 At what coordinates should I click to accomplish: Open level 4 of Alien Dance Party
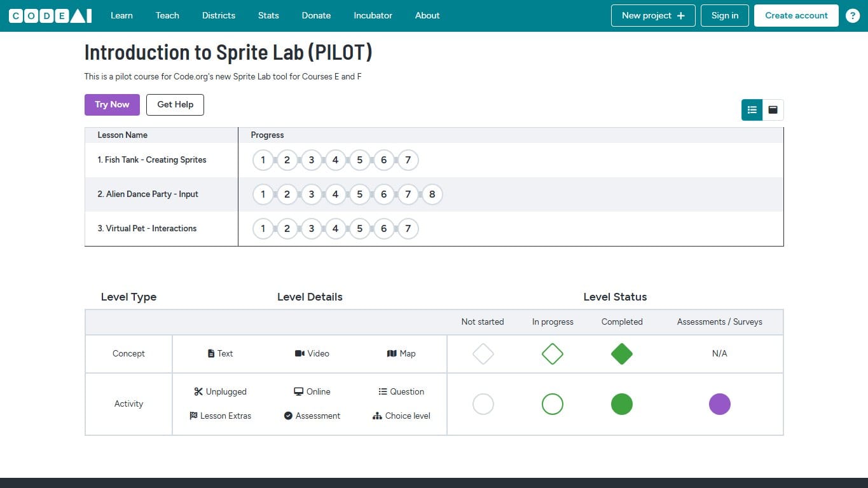[336, 194]
